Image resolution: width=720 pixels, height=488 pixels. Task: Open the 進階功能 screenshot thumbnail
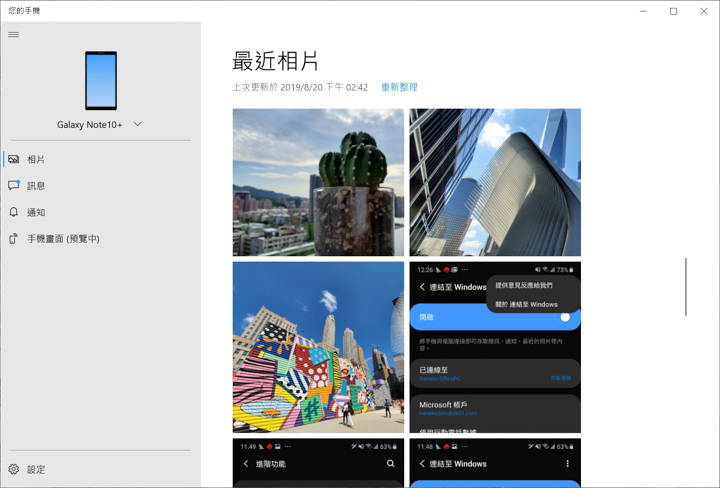tap(318, 463)
